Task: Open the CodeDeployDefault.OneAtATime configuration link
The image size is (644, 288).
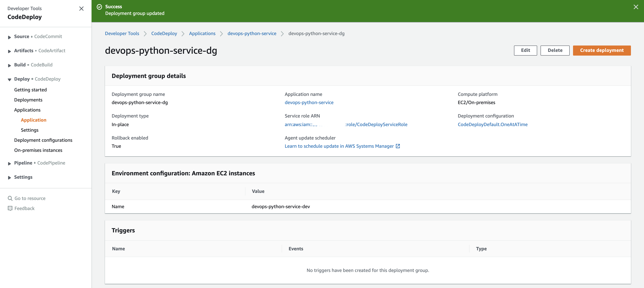Action: click(x=493, y=124)
